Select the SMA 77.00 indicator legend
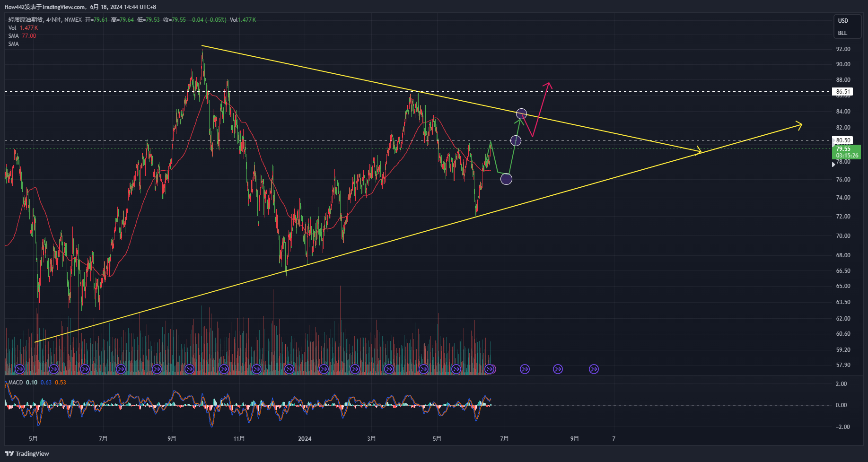 coord(22,36)
